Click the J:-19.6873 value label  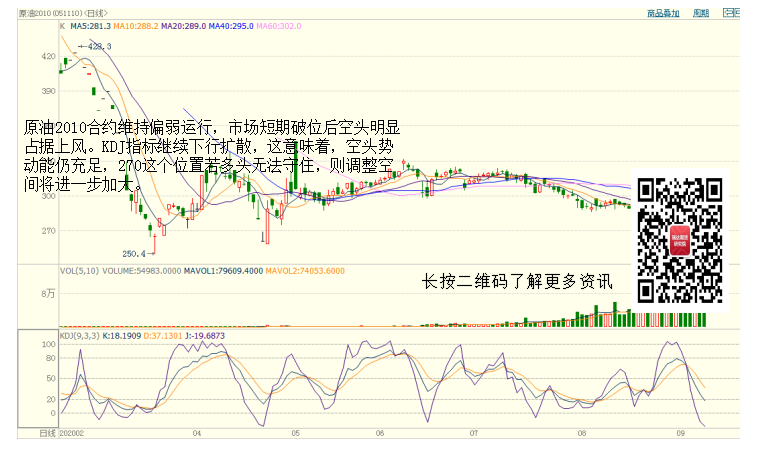(x=203, y=335)
